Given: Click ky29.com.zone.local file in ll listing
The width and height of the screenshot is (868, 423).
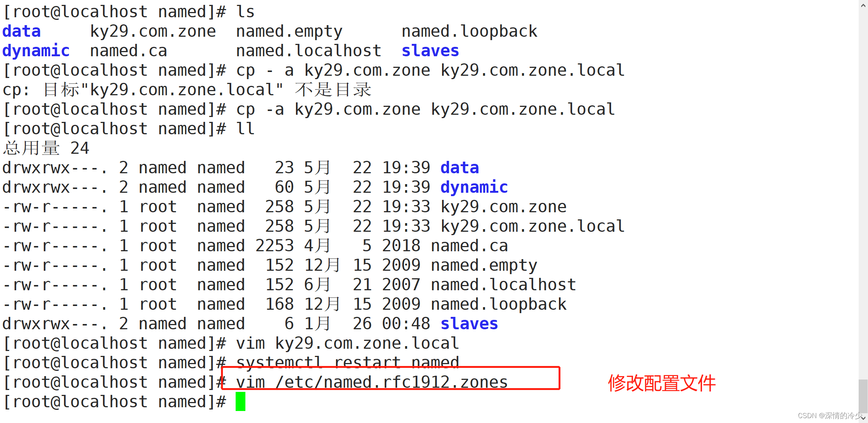Looking at the screenshot, I should point(532,226).
